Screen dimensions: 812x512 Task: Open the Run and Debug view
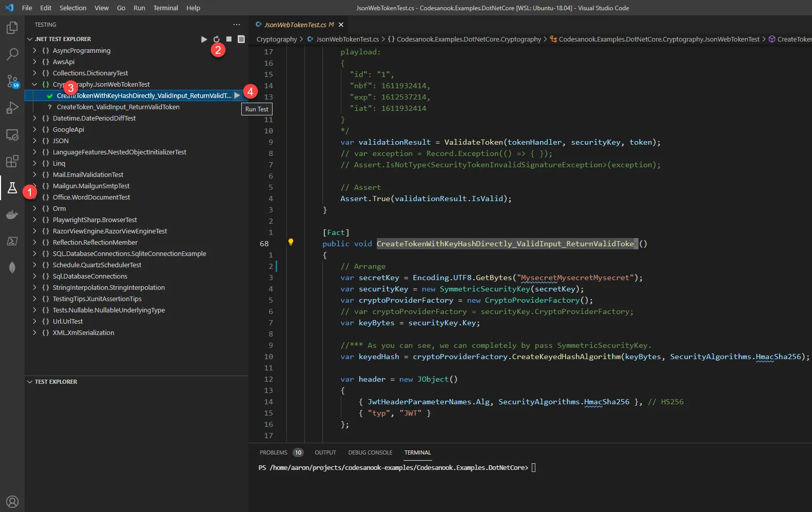pyautogui.click(x=12, y=108)
